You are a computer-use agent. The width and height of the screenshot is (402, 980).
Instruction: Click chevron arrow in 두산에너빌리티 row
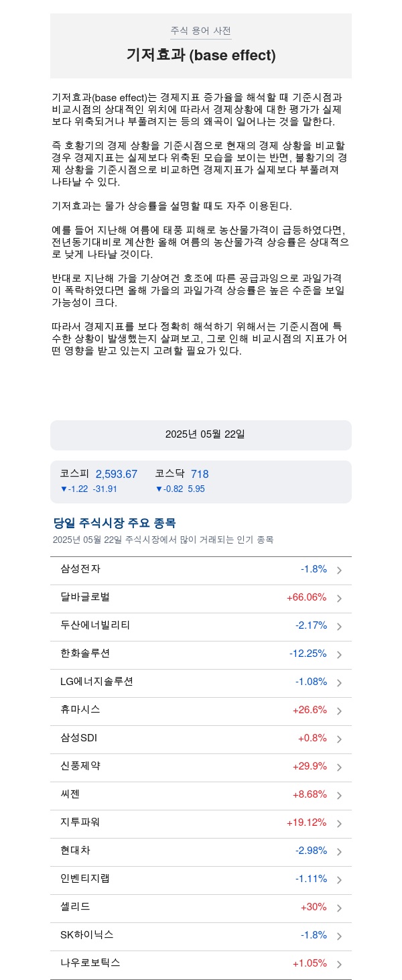[x=339, y=627]
